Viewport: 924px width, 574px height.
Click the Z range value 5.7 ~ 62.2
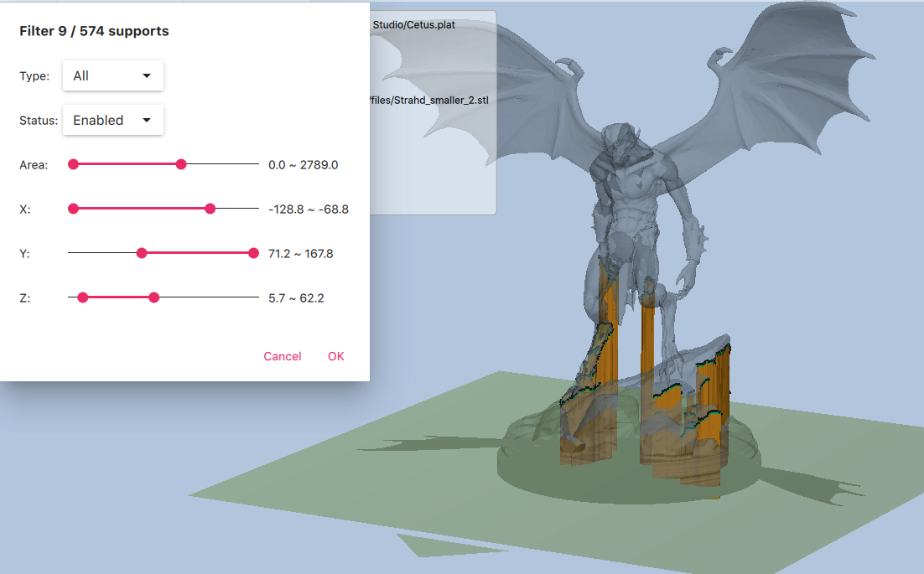click(x=296, y=297)
